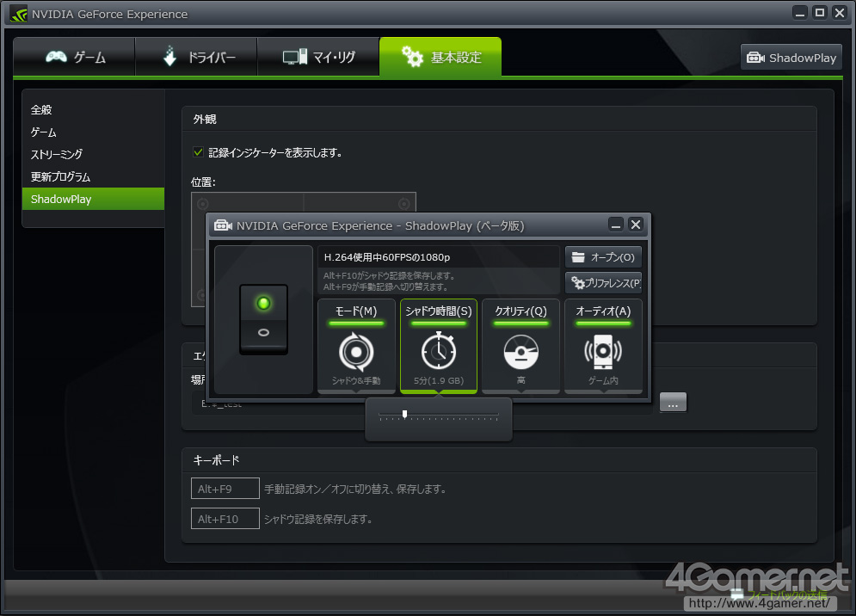This screenshot has width=856, height=616.
Task: Maximize the GeForce Experience window
Action: point(819,13)
